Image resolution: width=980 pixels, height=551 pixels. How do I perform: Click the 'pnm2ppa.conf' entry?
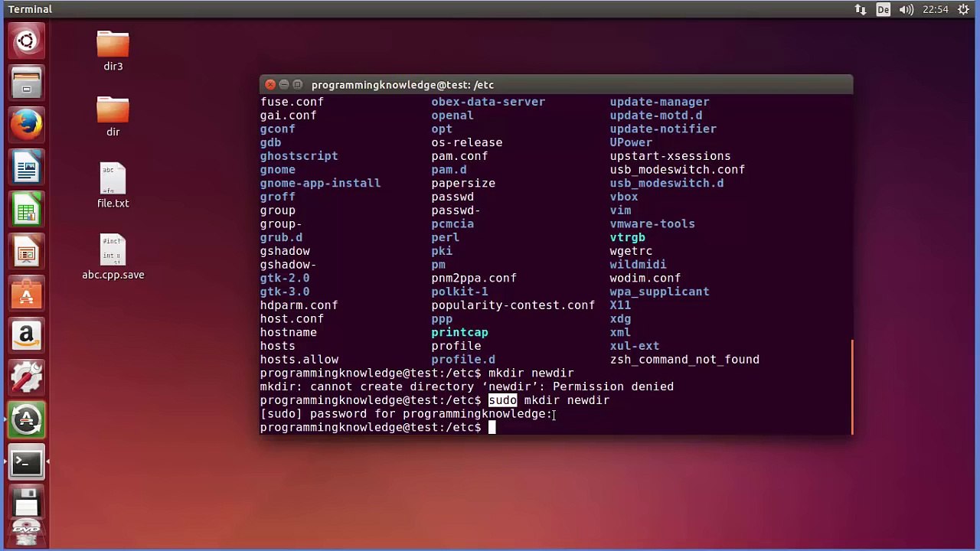[x=473, y=278]
